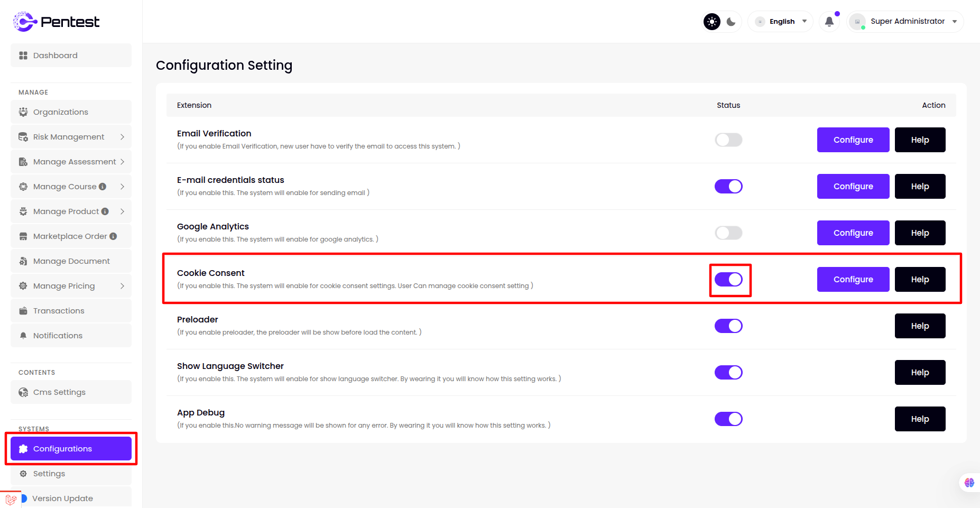Select Transactions in the sidebar

click(x=71, y=311)
